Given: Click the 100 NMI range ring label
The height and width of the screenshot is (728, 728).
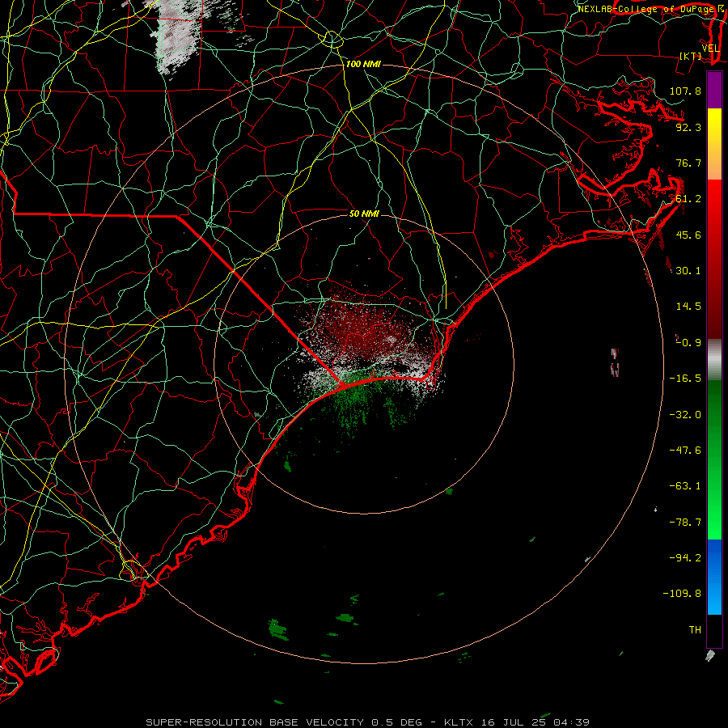Looking at the screenshot, I should (363, 64).
